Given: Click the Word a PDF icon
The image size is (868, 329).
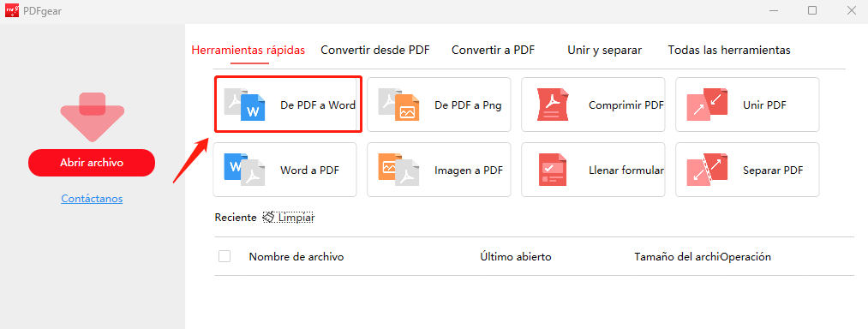Looking at the screenshot, I should [x=245, y=170].
